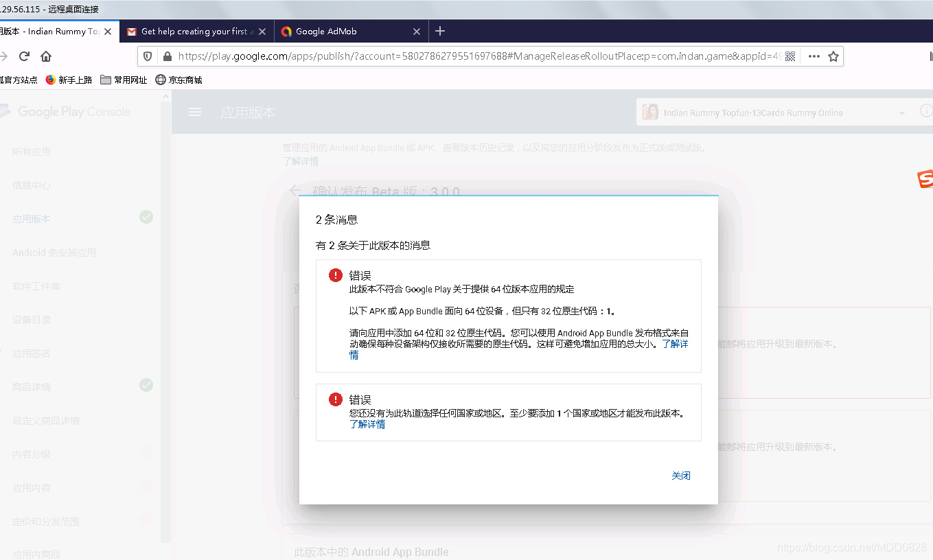Open 定价和分发范围 in the sidebar
This screenshot has width=933, height=560.
pos(46,522)
